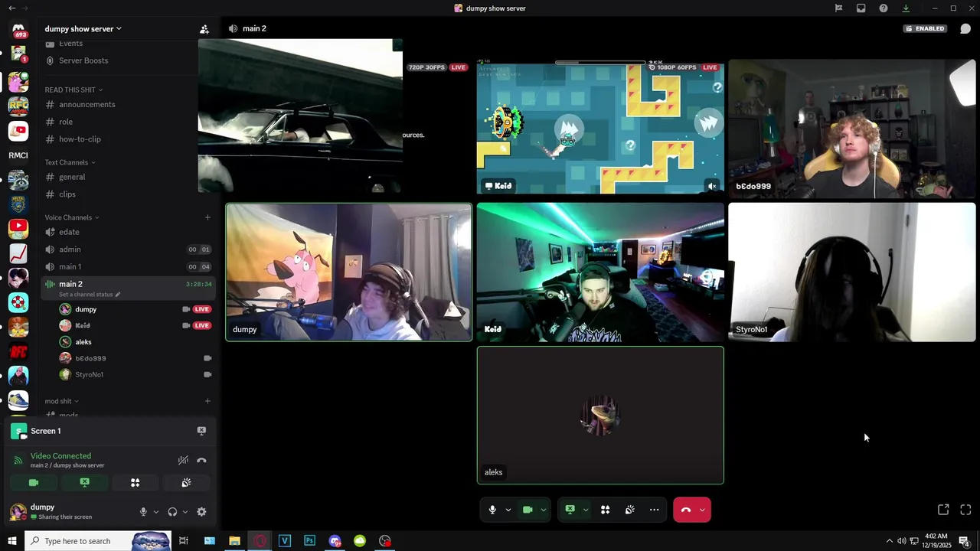Open the Inbox icon in title bar
Screen dimensions: 980x551
click(861, 8)
